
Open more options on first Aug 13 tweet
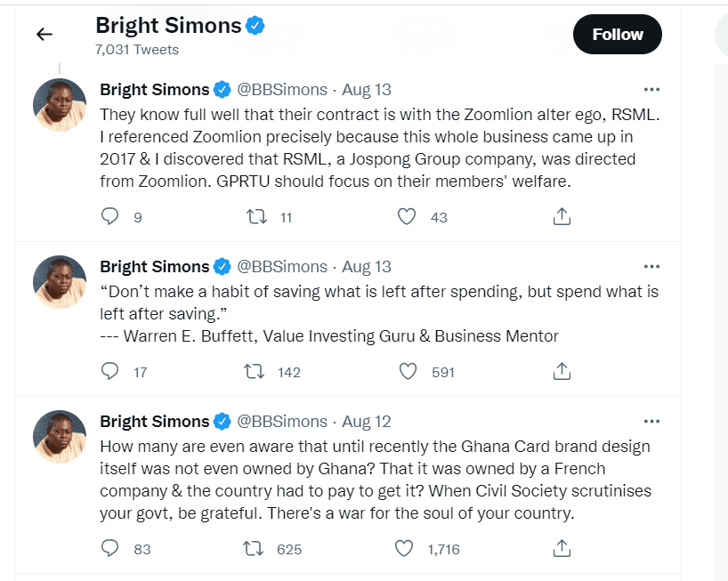(651, 90)
